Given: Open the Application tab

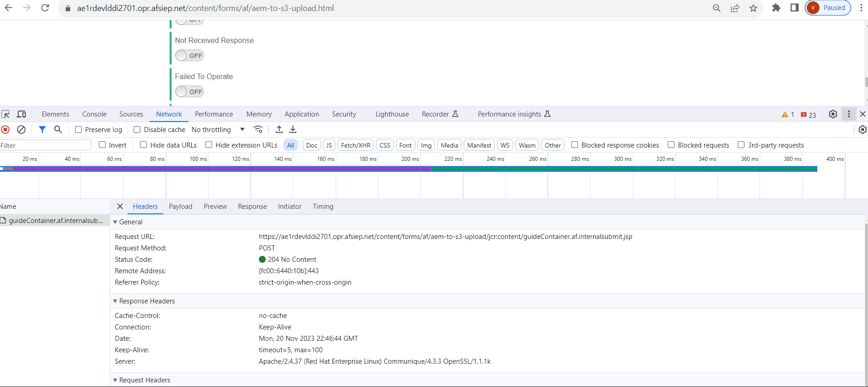Looking at the screenshot, I should [x=302, y=114].
